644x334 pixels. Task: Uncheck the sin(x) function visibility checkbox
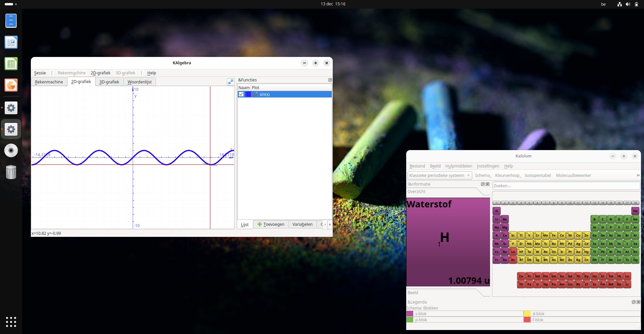coord(241,94)
